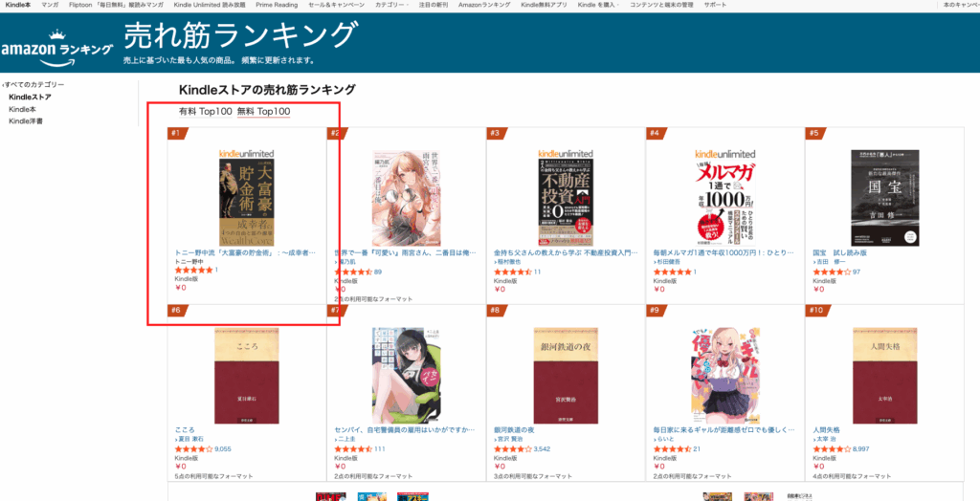
Task: Click the Amazon ランキング logo
Action: [57, 47]
